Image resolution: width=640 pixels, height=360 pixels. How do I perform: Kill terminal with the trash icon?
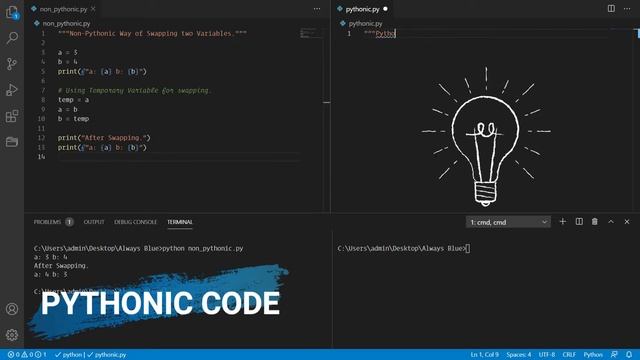tap(595, 222)
